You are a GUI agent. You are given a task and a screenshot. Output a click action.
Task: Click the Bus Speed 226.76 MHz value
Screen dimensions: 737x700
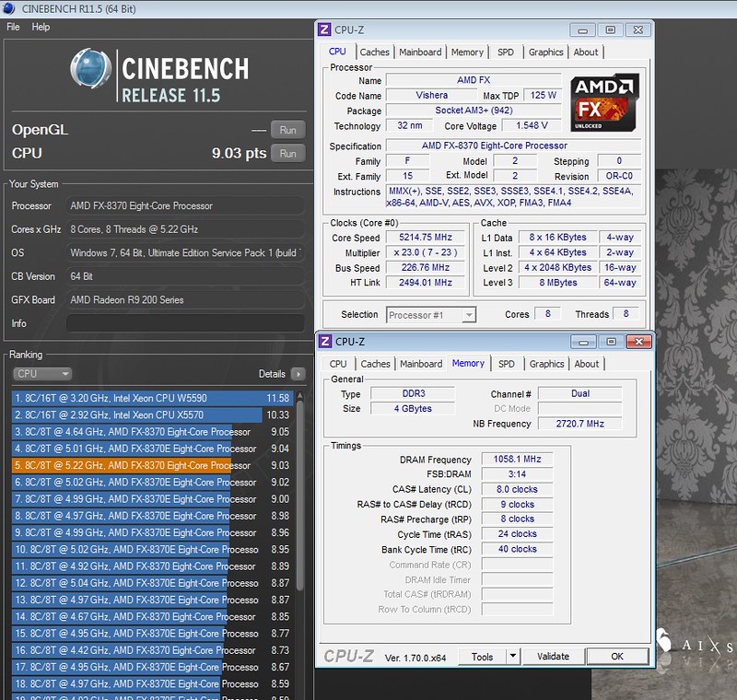click(426, 268)
